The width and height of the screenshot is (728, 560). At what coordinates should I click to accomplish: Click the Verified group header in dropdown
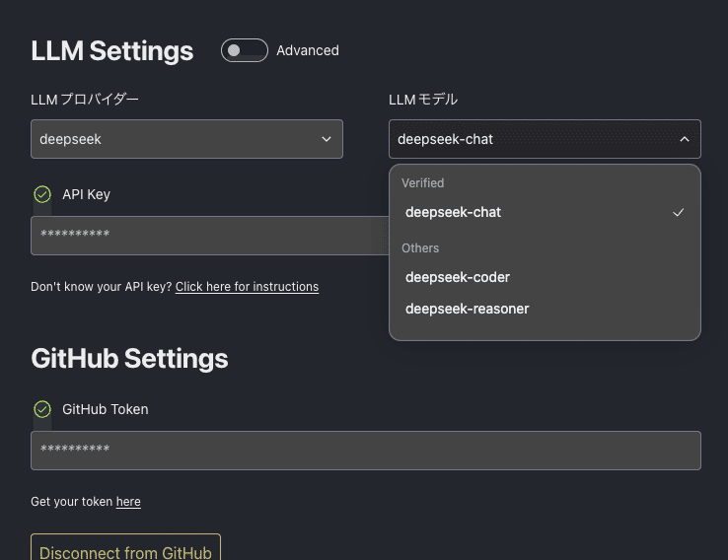(x=422, y=183)
